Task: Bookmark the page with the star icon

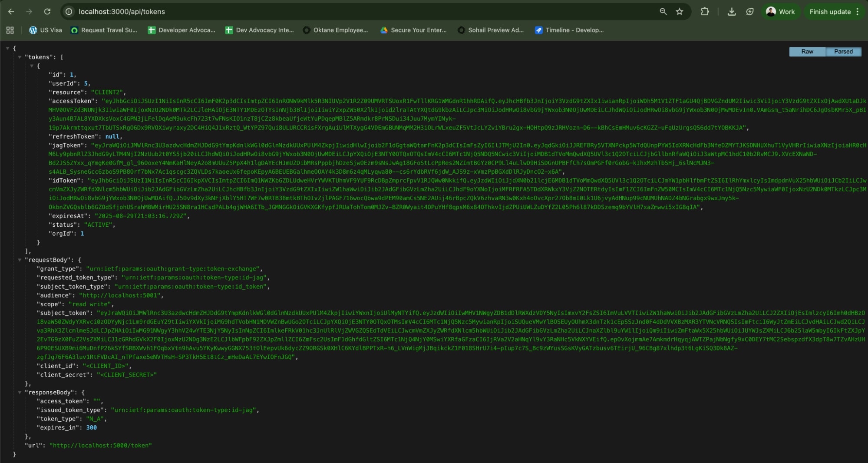Action: [x=679, y=12]
